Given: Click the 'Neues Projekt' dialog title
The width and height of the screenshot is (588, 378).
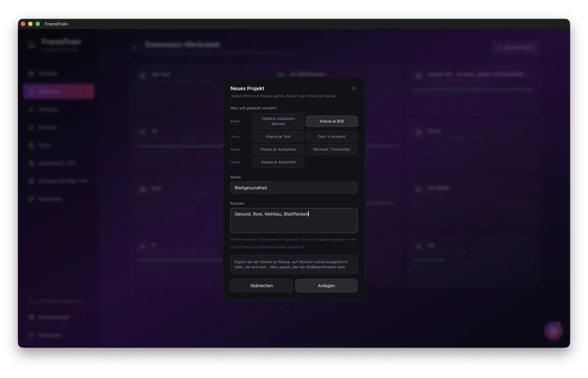Looking at the screenshot, I should click(x=247, y=88).
